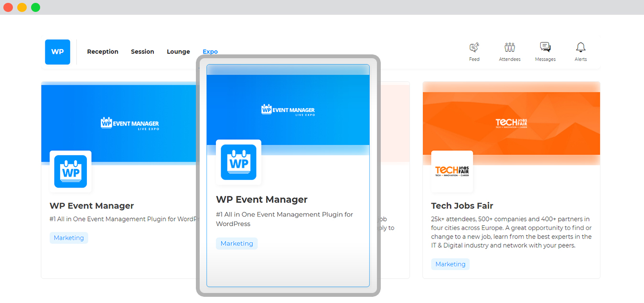Click the WP calendar logo on the enlarged card
The height and width of the screenshot is (303, 644).
[x=238, y=162]
